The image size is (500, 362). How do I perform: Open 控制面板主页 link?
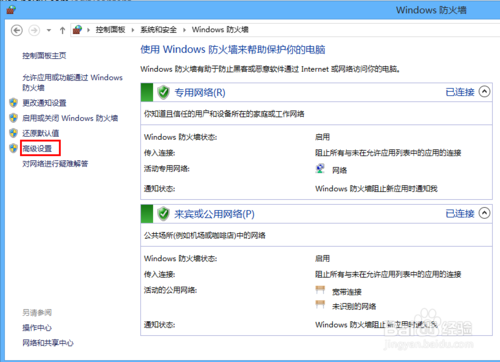pyautogui.click(x=44, y=55)
